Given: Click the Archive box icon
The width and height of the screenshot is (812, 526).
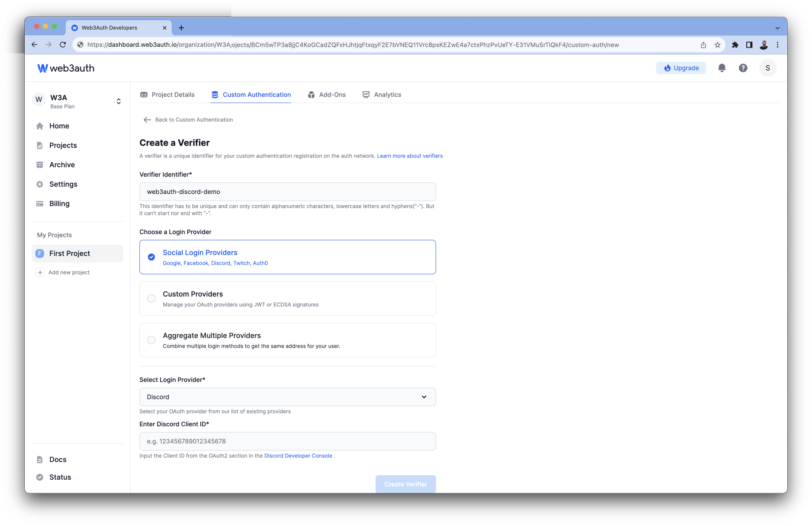Looking at the screenshot, I should click(x=40, y=165).
